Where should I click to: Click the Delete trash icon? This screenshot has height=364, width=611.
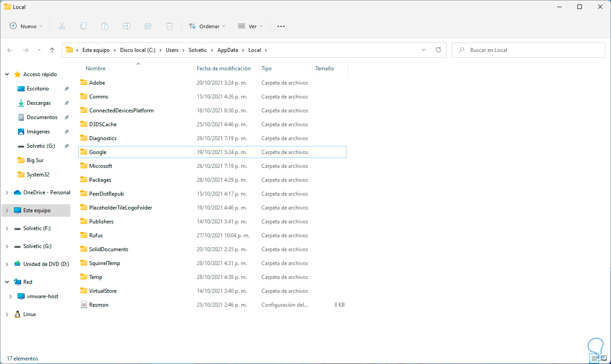(169, 26)
